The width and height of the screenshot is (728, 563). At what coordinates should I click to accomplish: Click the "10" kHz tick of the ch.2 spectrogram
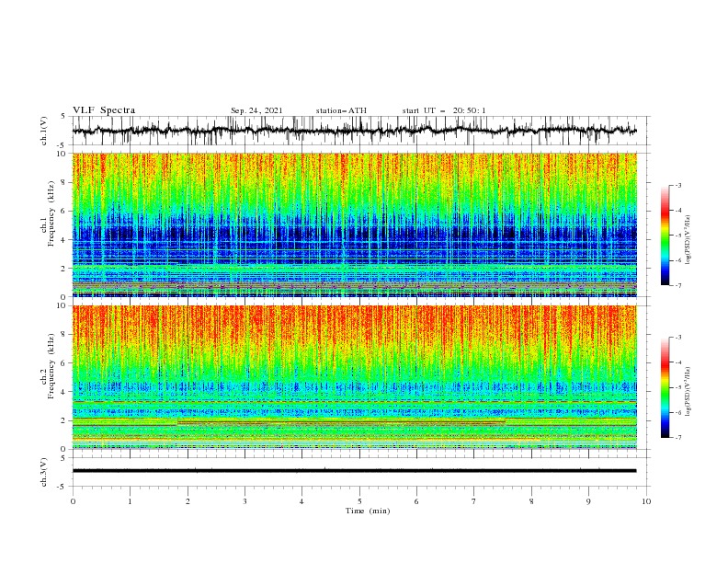coord(63,305)
